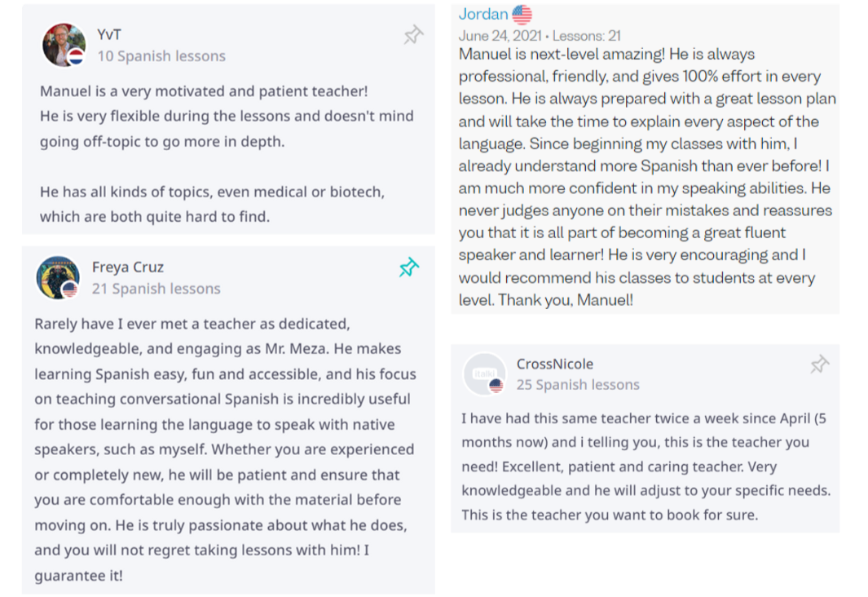This screenshot has width=868, height=597.
Task: Click the US flag next to Jordan
Action: [522, 15]
